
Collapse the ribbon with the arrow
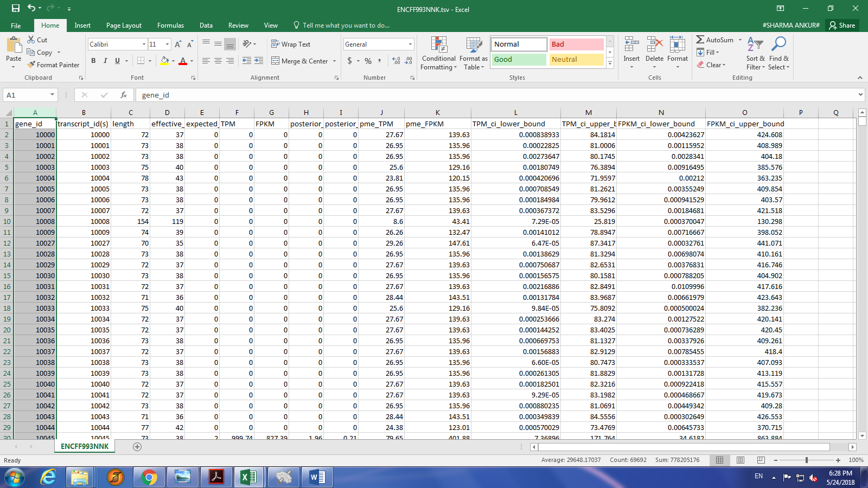(860, 78)
